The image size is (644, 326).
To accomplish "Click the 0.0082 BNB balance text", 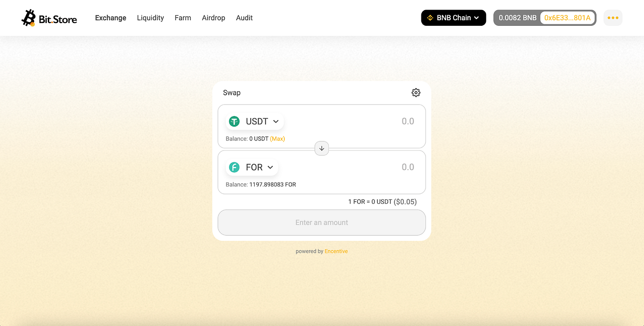I will point(517,18).
